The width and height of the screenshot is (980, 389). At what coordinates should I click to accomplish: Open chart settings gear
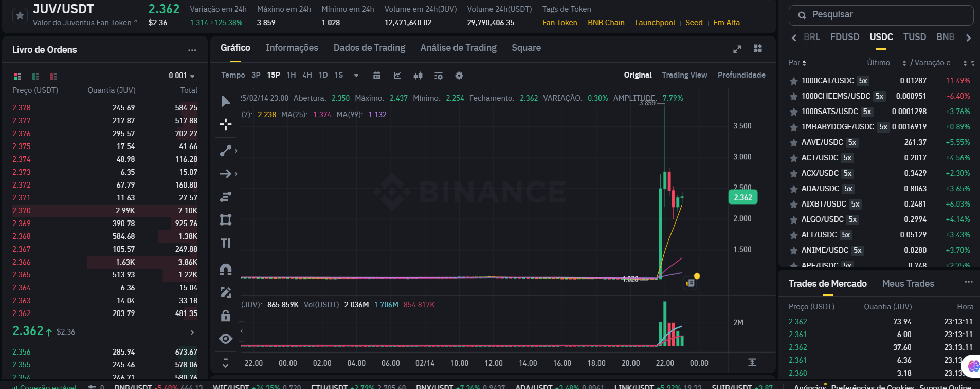pos(459,76)
